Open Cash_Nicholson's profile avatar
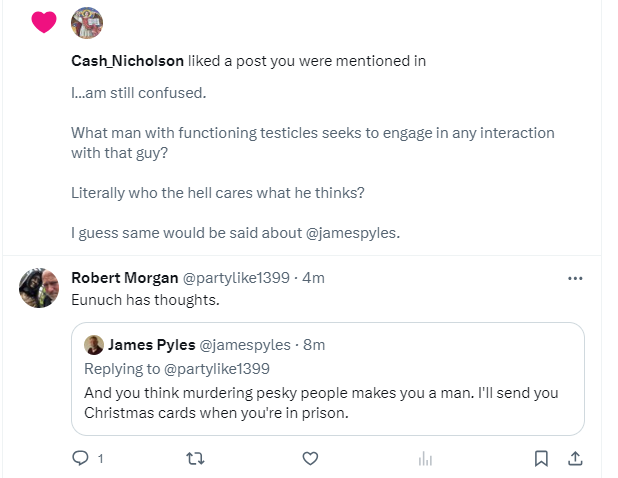The height and width of the screenshot is (478, 618). click(x=87, y=22)
